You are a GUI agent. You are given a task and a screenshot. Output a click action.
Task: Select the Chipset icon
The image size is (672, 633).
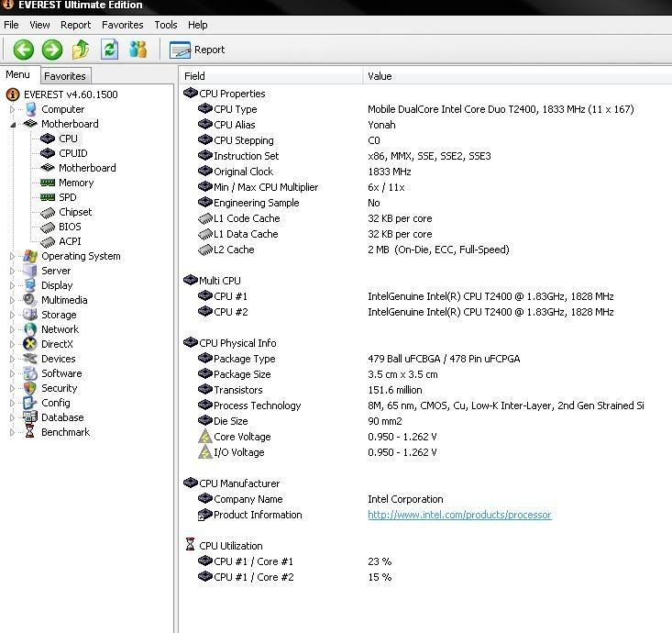[x=48, y=212]
